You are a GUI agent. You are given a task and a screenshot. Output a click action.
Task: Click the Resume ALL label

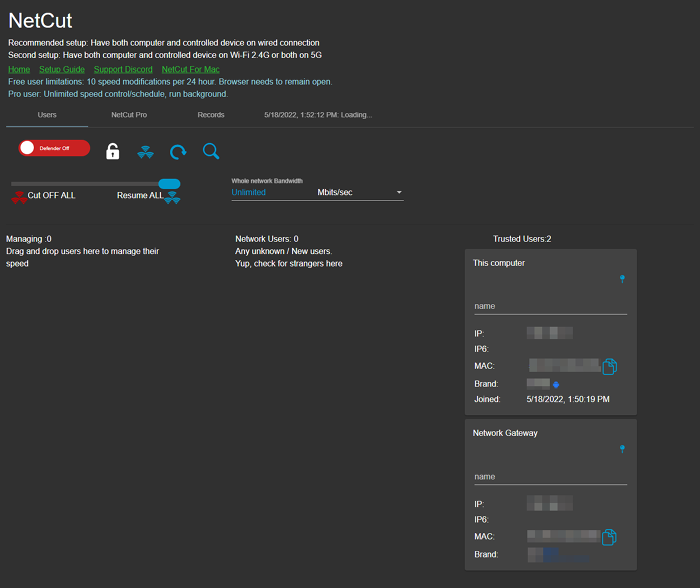140,196
